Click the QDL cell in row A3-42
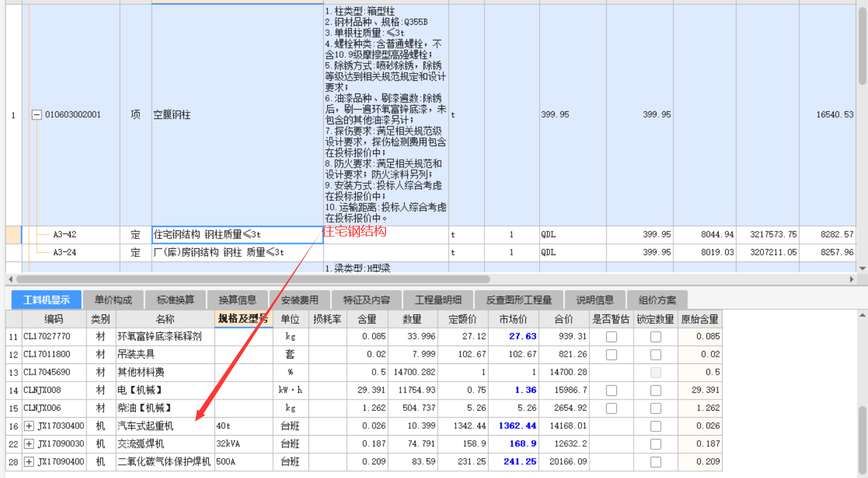 tap(573, 235)
